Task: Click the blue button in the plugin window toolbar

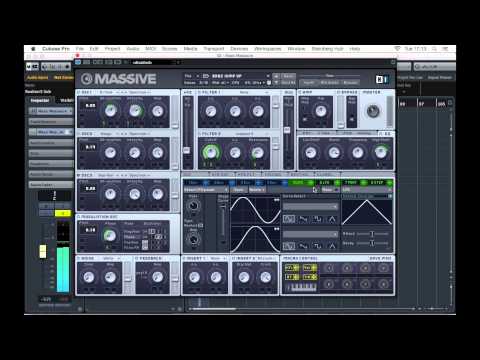Action: tap(78, 62)
